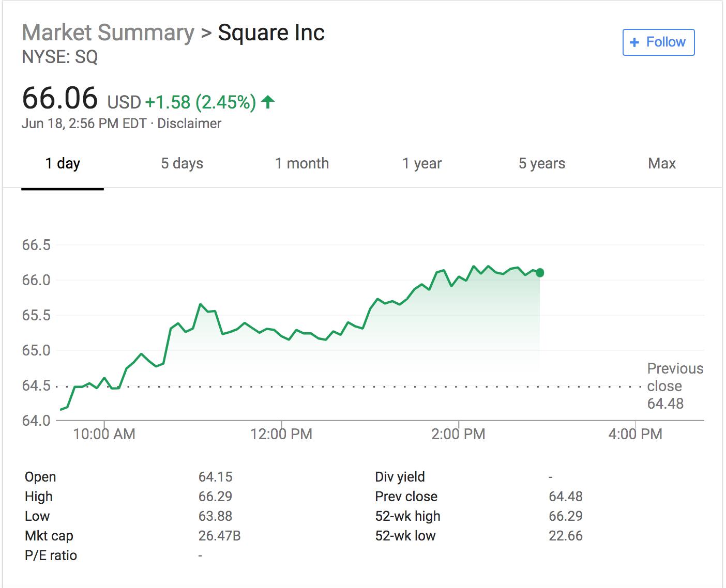Click the USD currency label
The image size is (726, 588).
(x=124, y=102)
